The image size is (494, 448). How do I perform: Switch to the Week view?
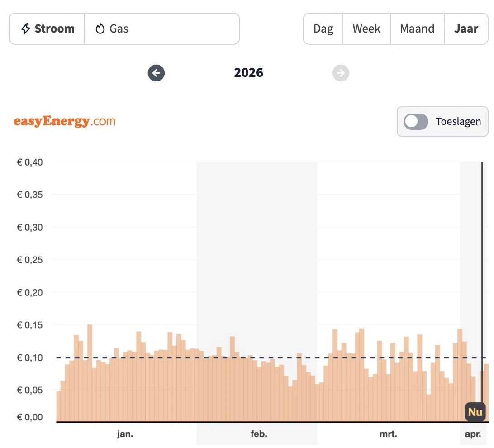point(366,29)
